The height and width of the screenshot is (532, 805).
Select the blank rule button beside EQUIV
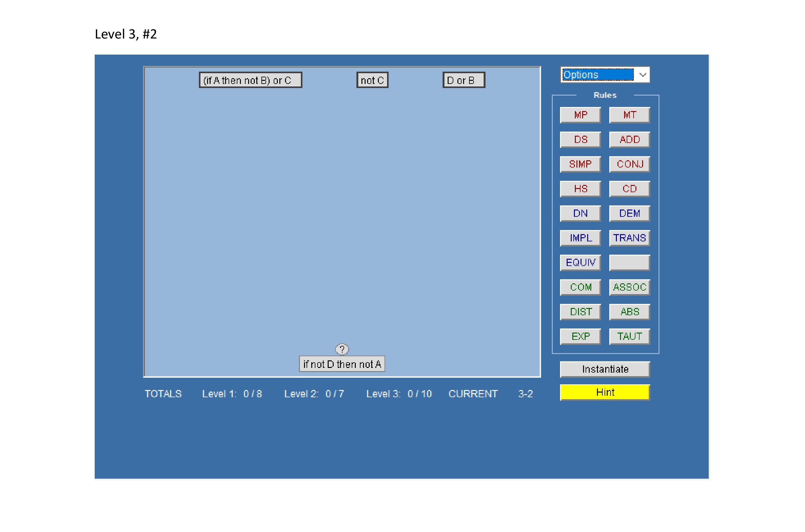tap(629, 263)
